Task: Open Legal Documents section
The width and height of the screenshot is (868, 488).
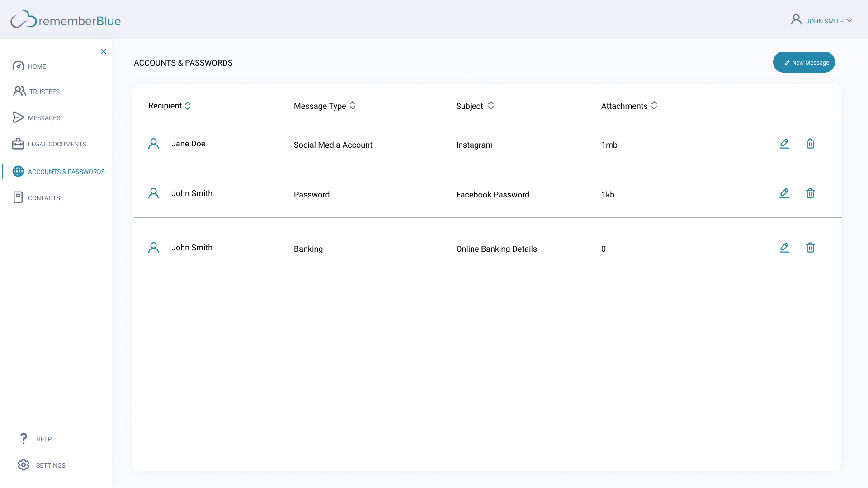Action: click(x=57, y=144)
